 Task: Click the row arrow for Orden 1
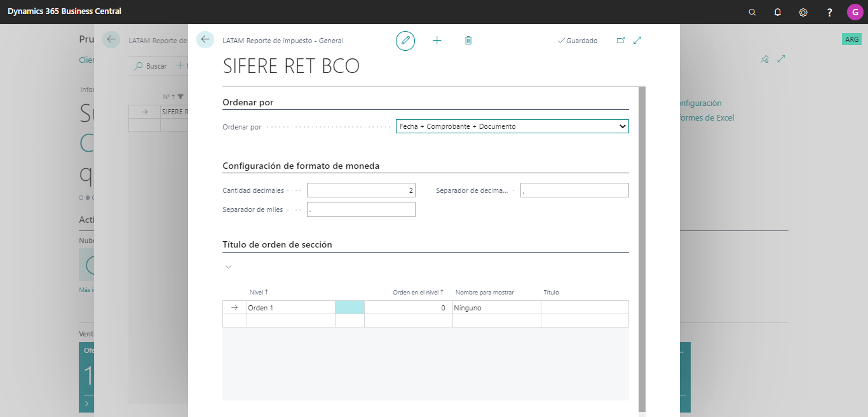point(234,308)
